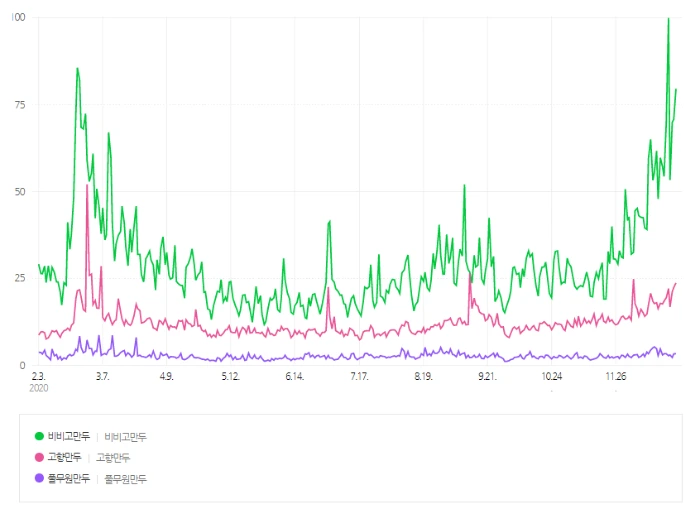Click the gray 비비고만두 keyword text in legend

pyautogui.click(x=125, y=436)
